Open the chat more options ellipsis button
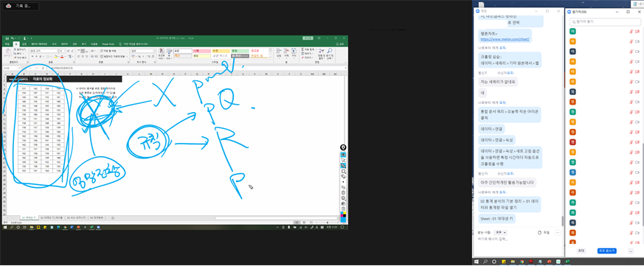This screenshot has width=644, height=266. click(558, 232)
